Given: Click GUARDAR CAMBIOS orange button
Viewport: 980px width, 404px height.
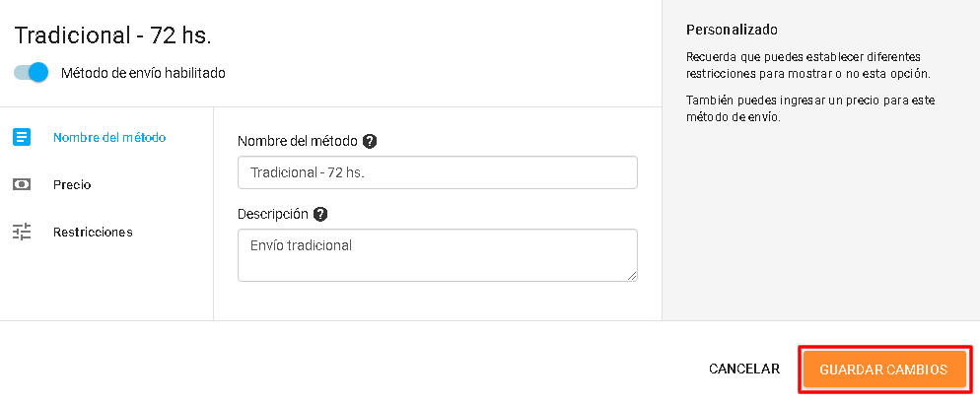Looking at the screenshot, I should pyautogui.click(x=883, y=370).
